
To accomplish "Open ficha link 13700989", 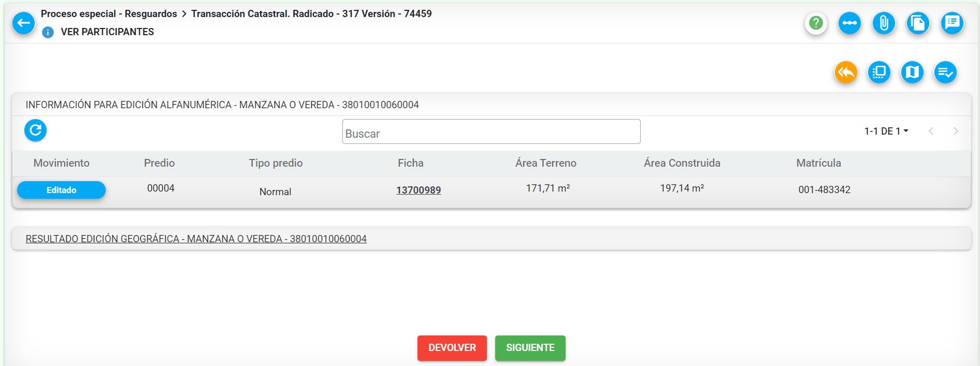I will pyautogui.click(x=419, y=190).
